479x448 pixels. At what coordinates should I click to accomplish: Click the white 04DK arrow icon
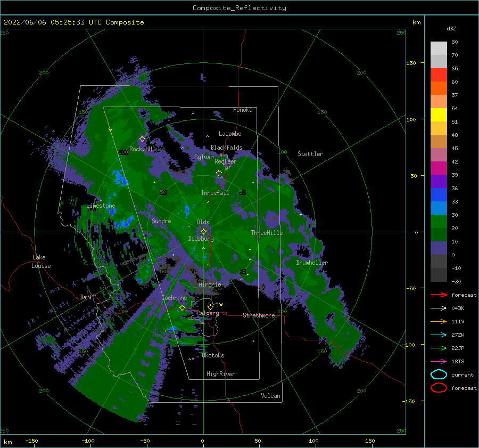point(439,308)
